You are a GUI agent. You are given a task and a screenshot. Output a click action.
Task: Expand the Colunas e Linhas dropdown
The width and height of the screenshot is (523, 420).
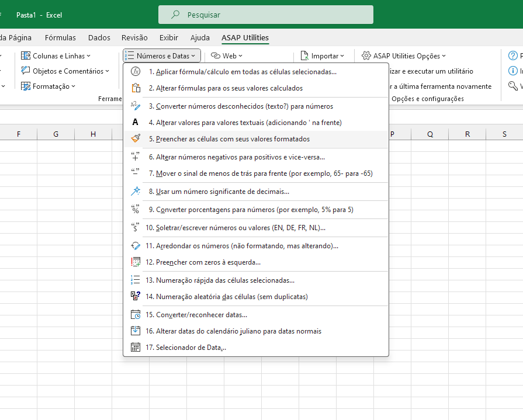[89, 56]
